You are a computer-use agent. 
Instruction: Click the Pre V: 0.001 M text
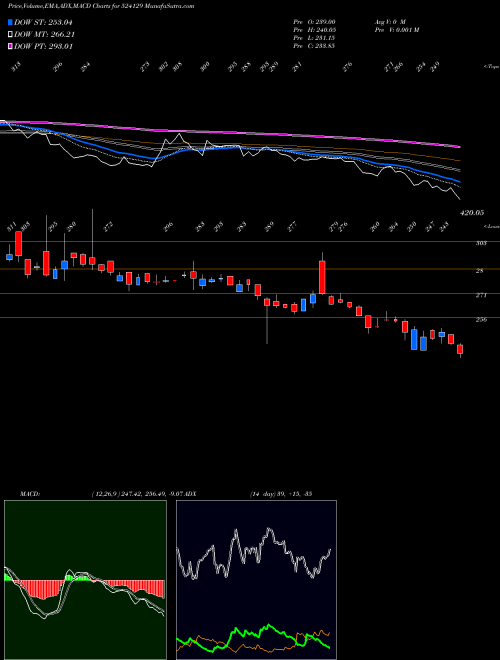pos(396,30)
